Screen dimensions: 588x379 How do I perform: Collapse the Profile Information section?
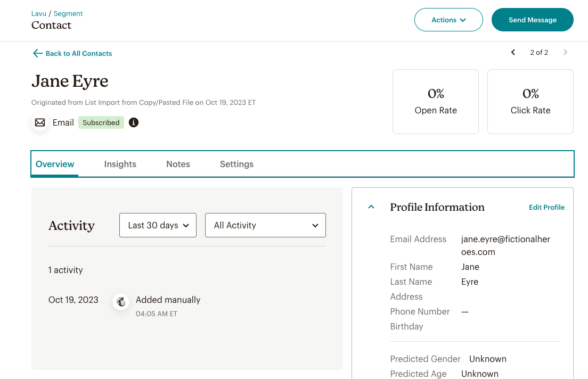(371, 207)
